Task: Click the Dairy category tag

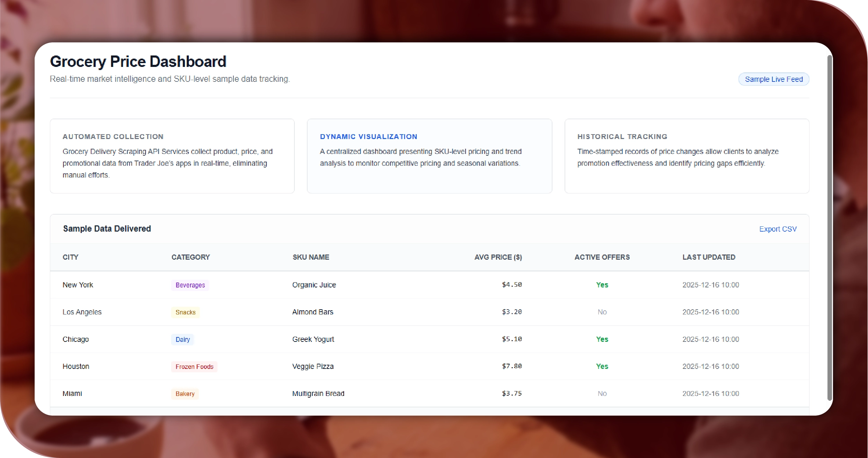Action: tap(183, 339)
